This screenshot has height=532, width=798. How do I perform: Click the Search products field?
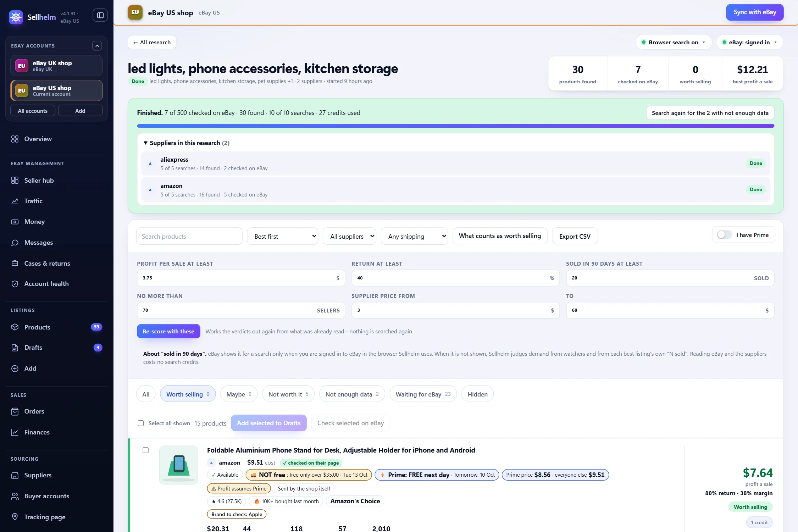(189, 236)
